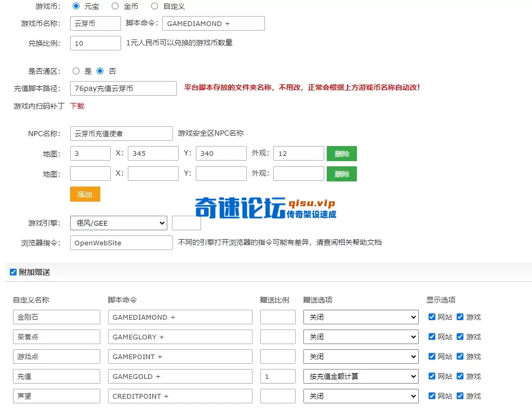Click the 兑换比例 input field

point(96,43)
